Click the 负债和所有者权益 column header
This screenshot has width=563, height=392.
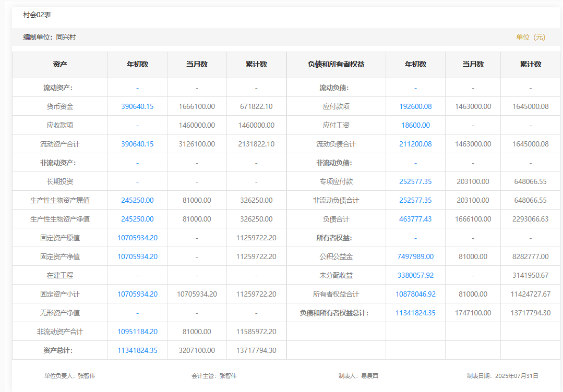336,65
